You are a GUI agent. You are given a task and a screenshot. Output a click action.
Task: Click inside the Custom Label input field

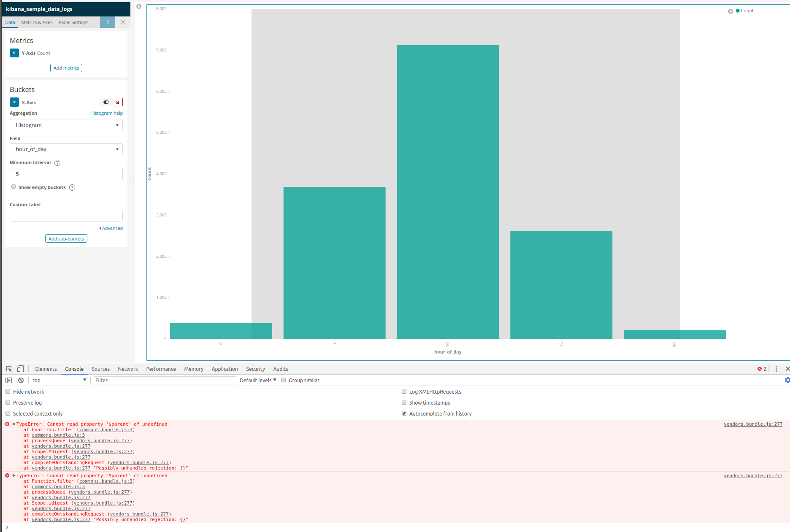(66, 215)
